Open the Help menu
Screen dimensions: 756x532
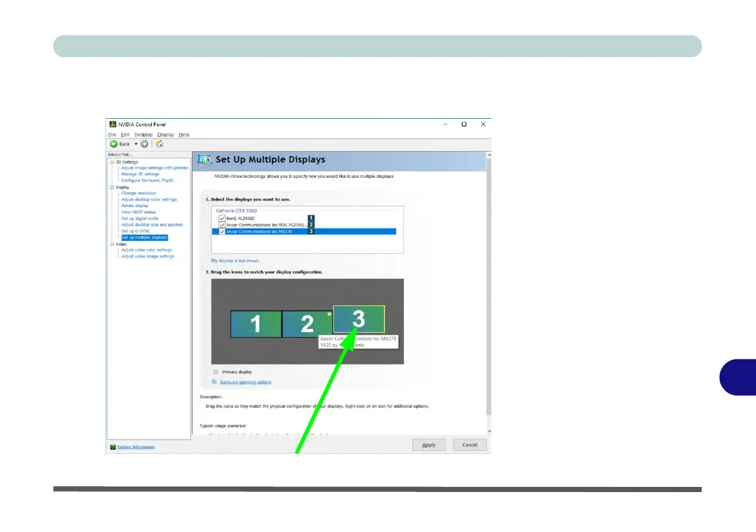(x=184, y=135)
